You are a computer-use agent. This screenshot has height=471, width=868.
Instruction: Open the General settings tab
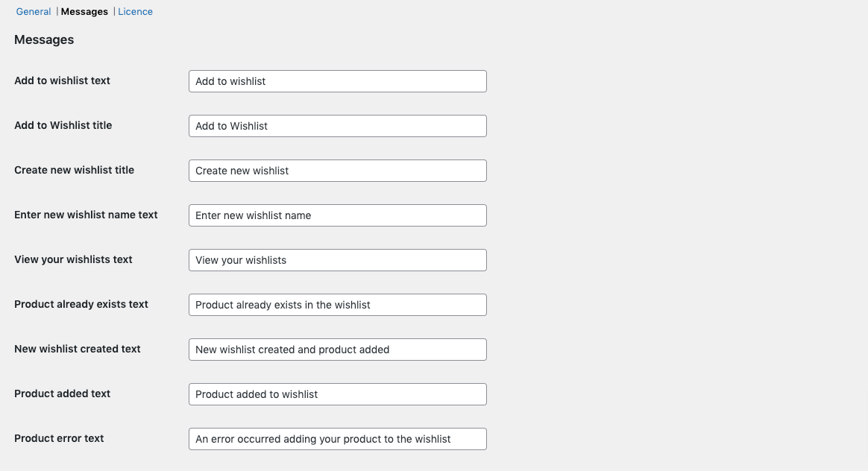(34, 12)
